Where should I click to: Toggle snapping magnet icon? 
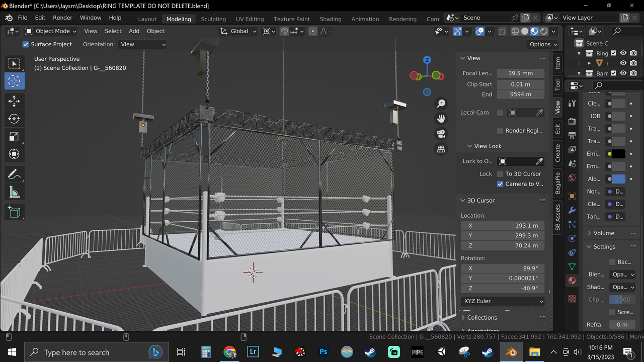click(x=284, y=31)
